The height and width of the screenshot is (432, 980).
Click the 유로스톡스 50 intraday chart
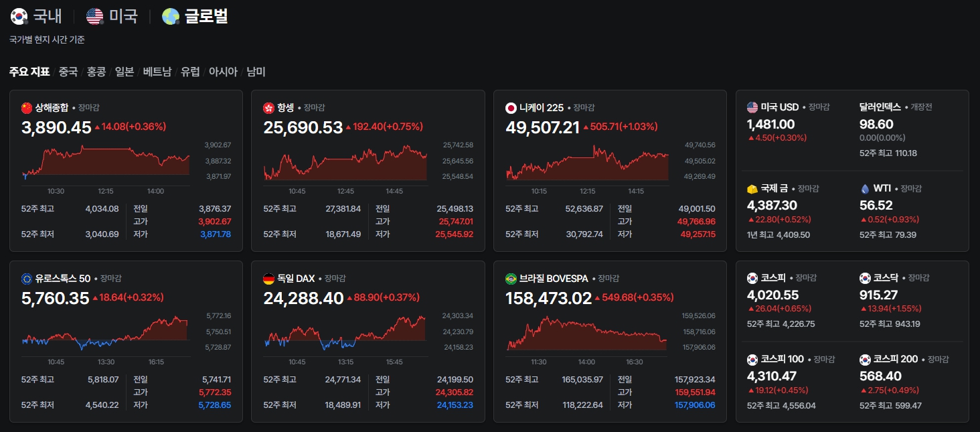pos(106,332)
